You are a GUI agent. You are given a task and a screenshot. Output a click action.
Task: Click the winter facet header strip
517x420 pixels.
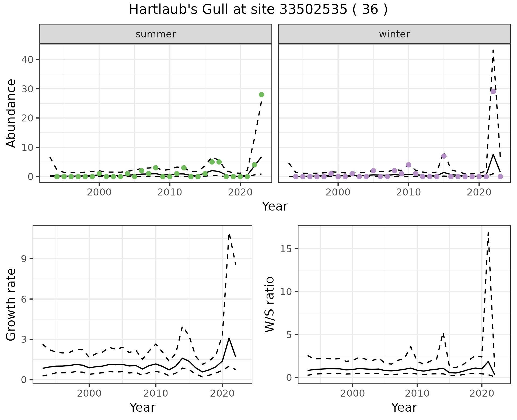pos(394,34)
